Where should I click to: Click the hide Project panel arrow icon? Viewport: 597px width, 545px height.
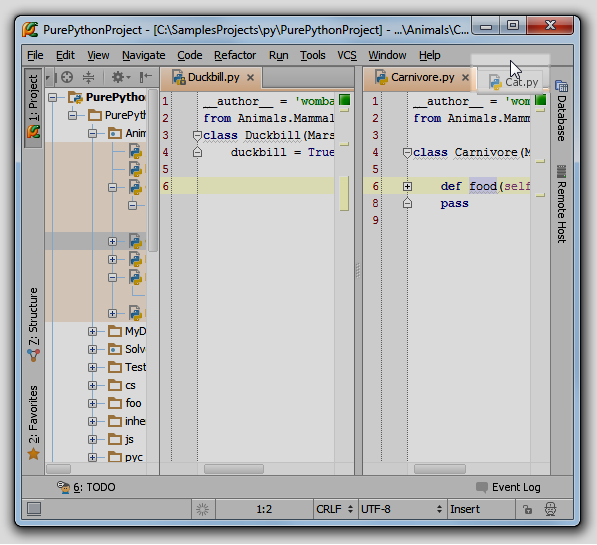pos(146,77)
